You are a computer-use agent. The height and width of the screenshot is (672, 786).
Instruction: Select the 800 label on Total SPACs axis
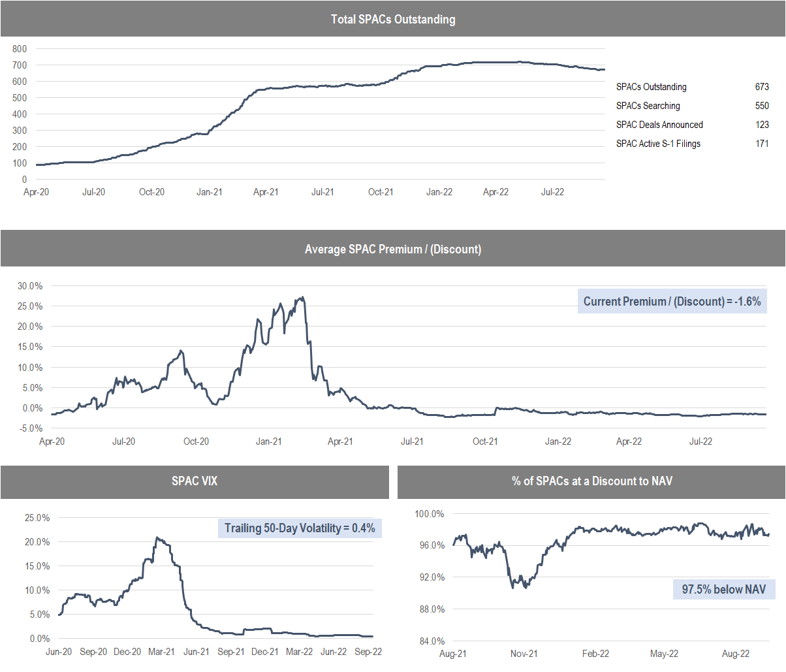click(x=20, y=49)
